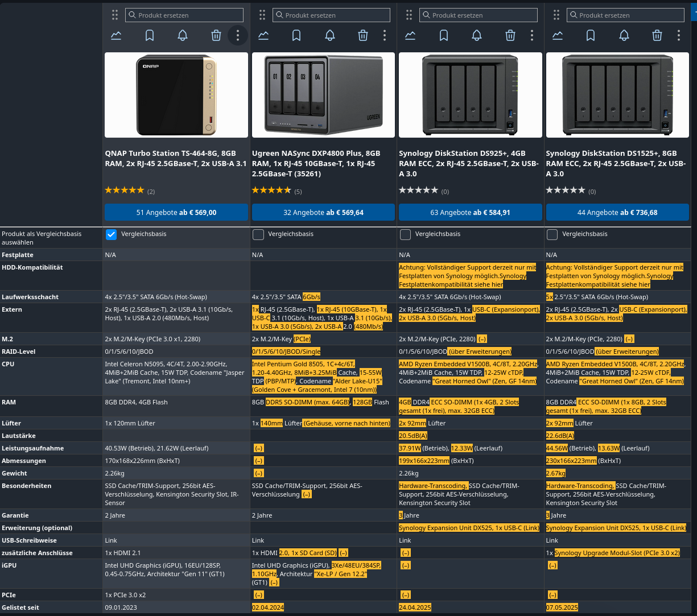697x616 pixels.
Task: Click listing date 02.04.2024
Action: tap(268, 607)
